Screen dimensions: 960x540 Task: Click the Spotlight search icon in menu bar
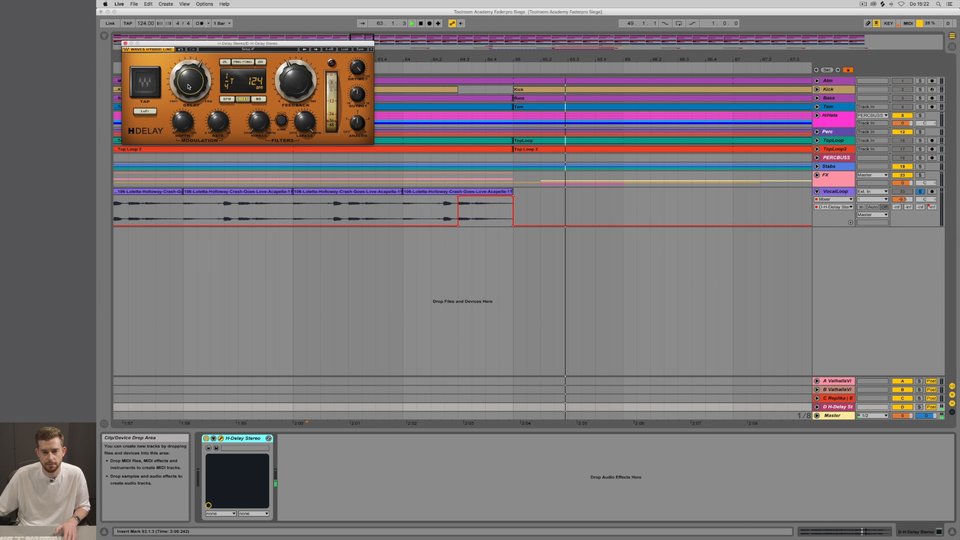938,4
